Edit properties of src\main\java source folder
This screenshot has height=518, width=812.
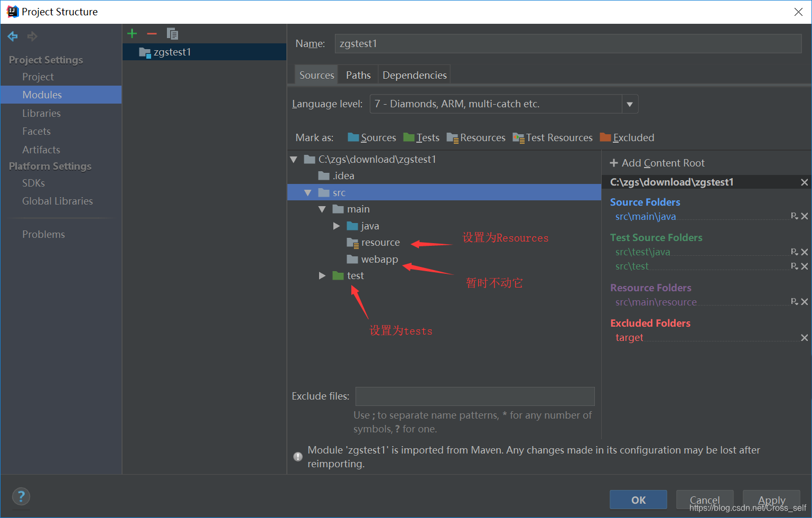795,216
